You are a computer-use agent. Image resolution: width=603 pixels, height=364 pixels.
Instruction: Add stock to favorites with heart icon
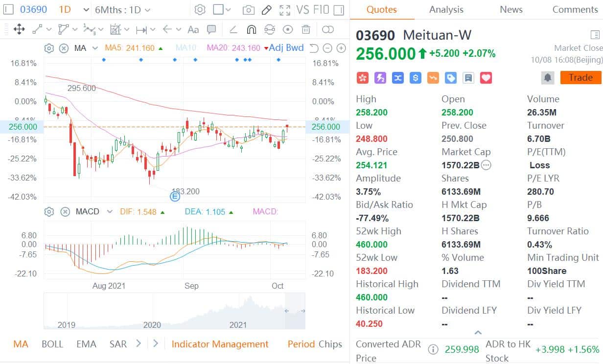[x=486, y=78]
